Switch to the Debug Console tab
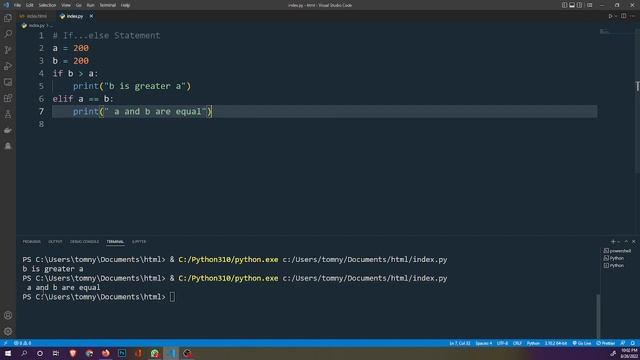 tap(84, 242)
